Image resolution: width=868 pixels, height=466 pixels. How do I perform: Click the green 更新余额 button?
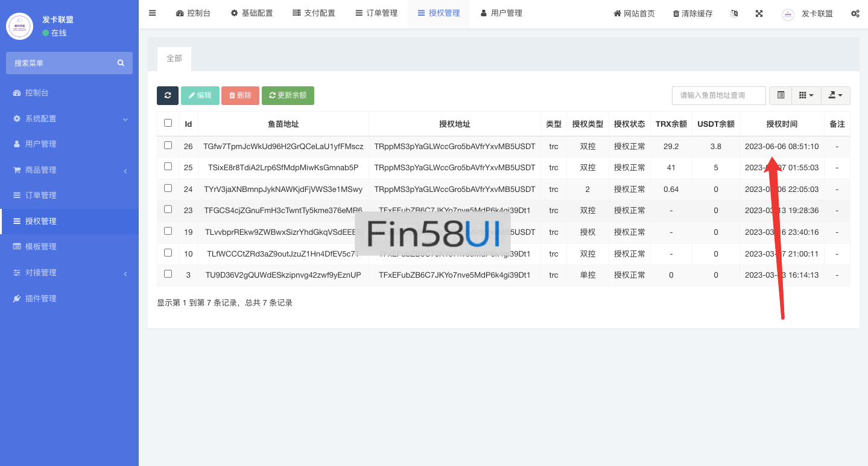[x=288, y=95]
